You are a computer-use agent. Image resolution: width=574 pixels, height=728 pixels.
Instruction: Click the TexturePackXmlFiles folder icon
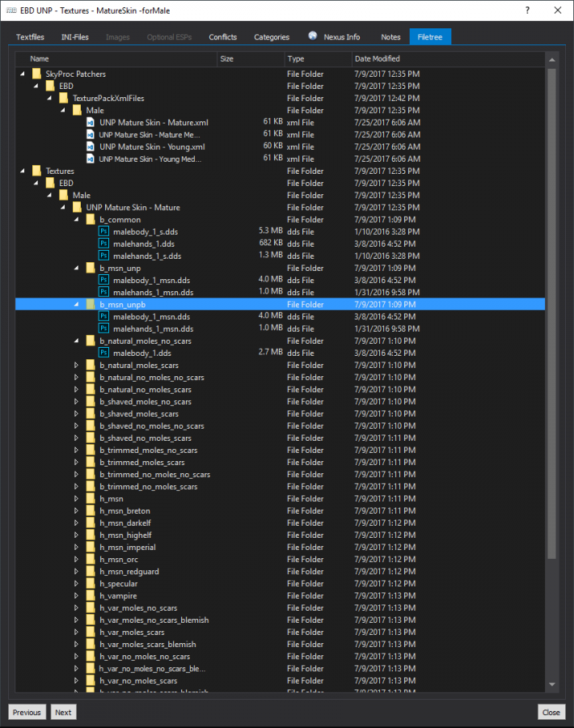pos(64,98)
